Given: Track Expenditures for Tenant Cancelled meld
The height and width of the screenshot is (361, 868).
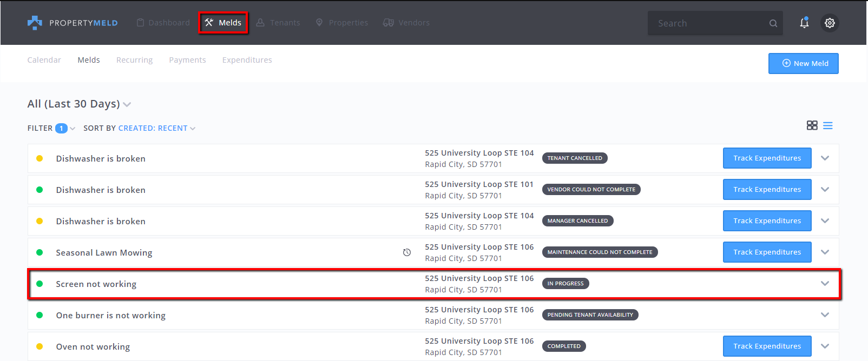Looking at the screenshot, I should (767, 158).
